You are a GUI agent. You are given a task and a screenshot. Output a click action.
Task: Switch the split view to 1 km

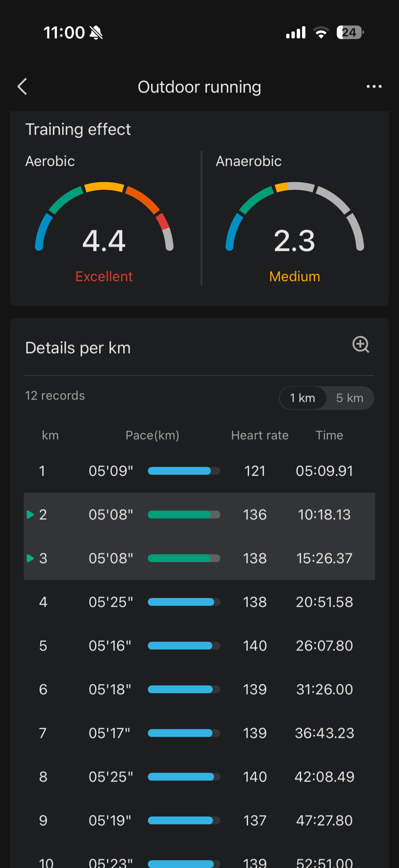click(302, 398)
